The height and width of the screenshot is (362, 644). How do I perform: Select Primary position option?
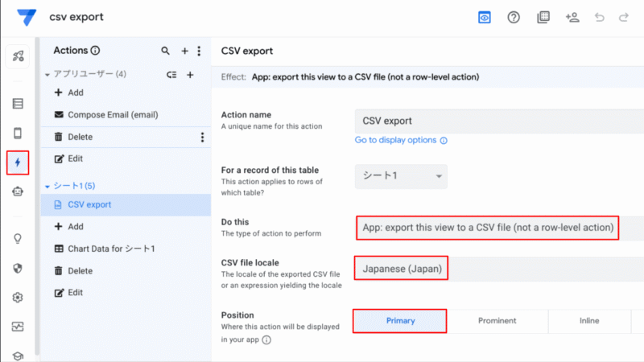coord(400,321)
